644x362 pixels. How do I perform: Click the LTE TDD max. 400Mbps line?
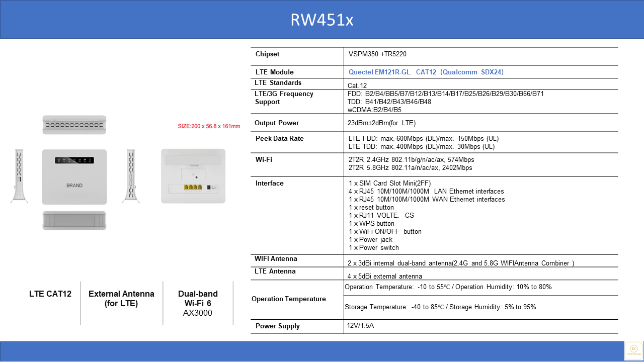coord(422,147)
